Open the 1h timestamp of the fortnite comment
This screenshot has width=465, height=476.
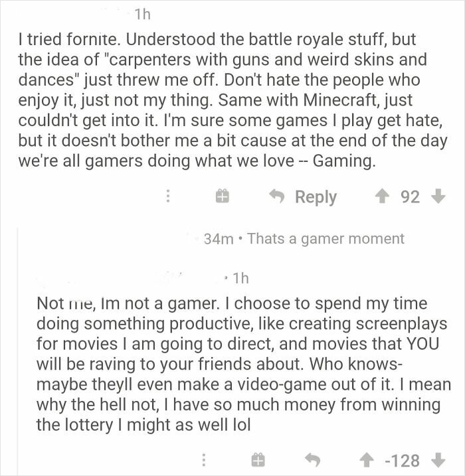142,13
